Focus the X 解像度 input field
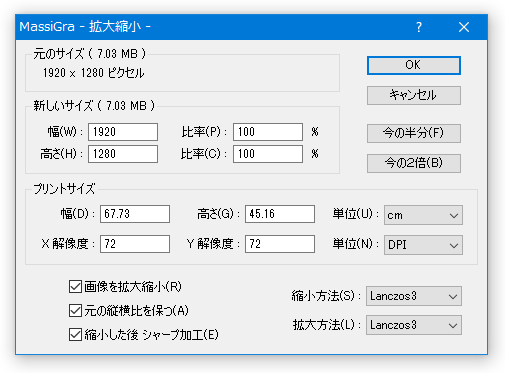Screen dimensions: 505x373 coord(135,244)
